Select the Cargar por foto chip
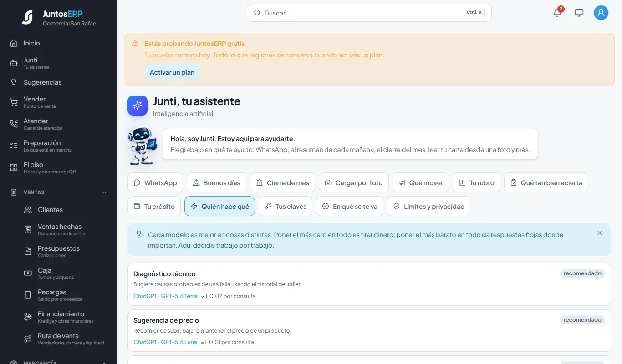622x364 pixels. (x=354, y=182)
